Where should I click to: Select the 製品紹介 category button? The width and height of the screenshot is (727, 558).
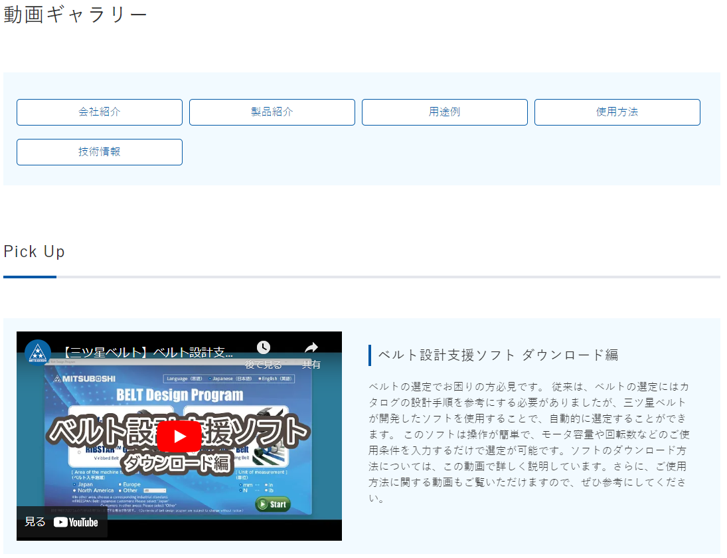click(272, 112)
